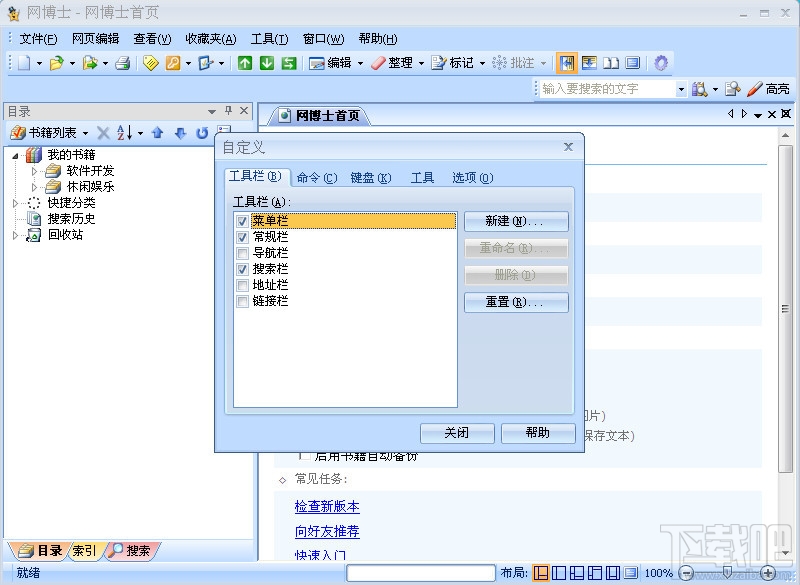Click the 检查新版本 link

[x=325, y=507]
